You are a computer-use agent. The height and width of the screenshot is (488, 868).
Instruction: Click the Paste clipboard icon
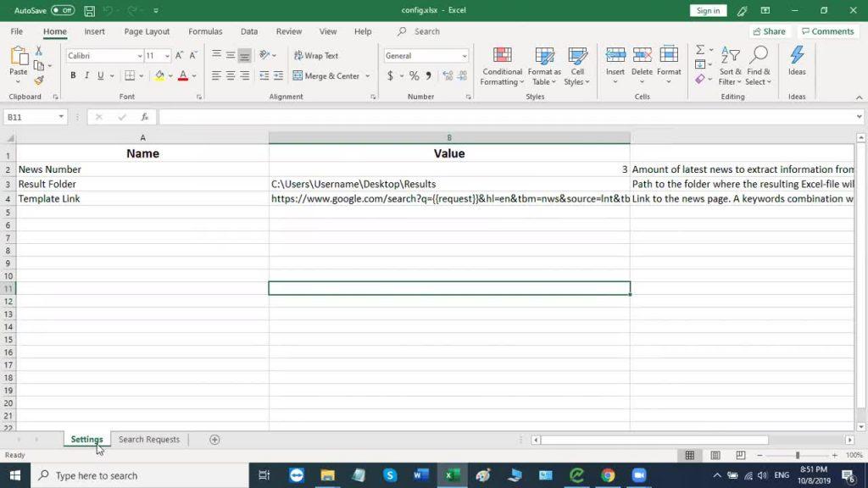[x=19, y=57]
